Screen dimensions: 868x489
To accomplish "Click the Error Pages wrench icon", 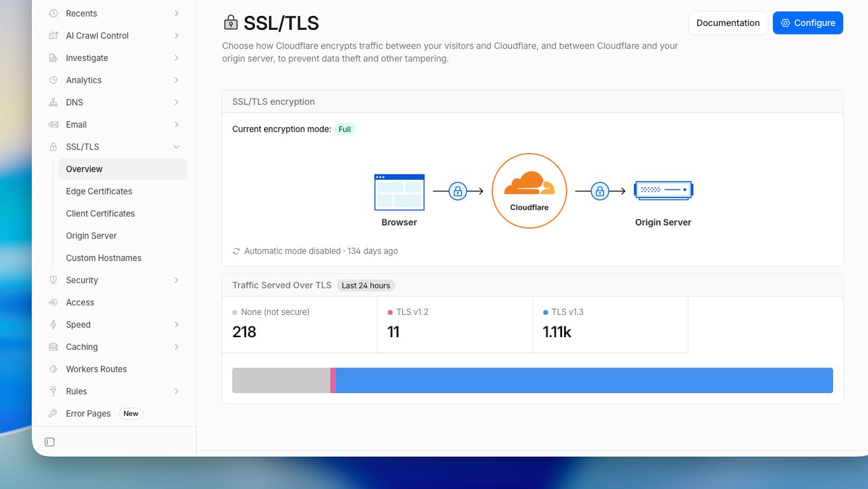I will (53, 413).
